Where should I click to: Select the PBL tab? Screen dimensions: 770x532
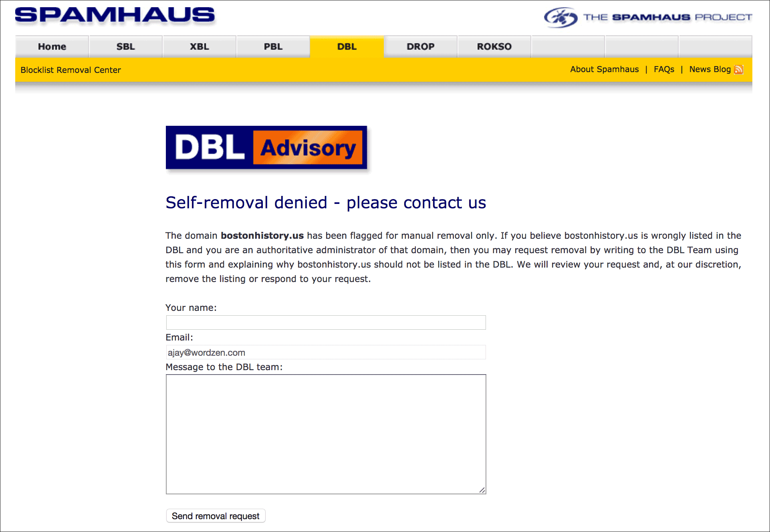tap(273, 46)
